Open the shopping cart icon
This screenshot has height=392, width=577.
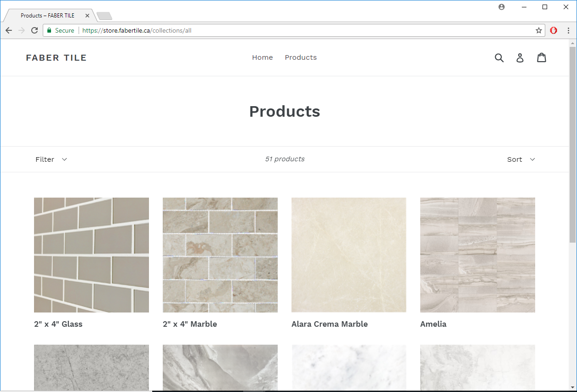(x=542, y=57)
